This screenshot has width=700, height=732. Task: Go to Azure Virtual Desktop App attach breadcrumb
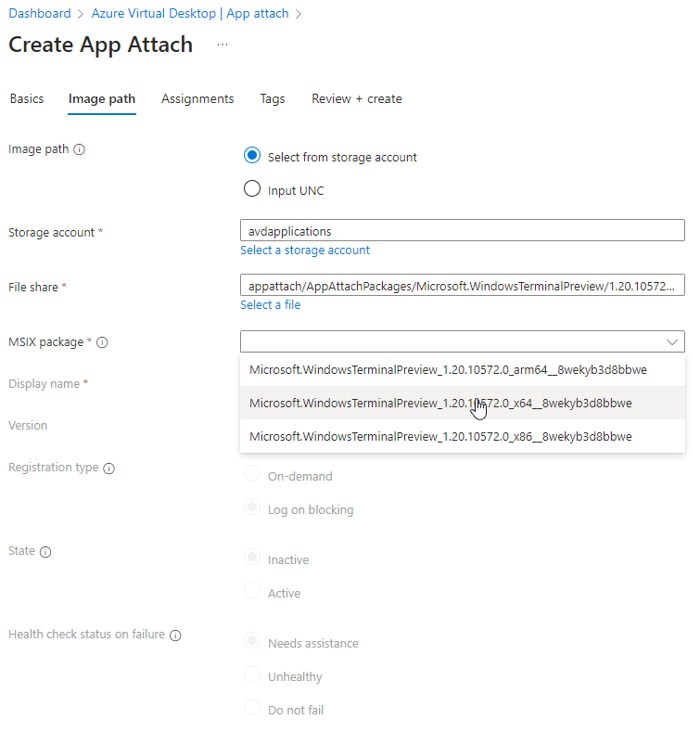coord(190,14)
